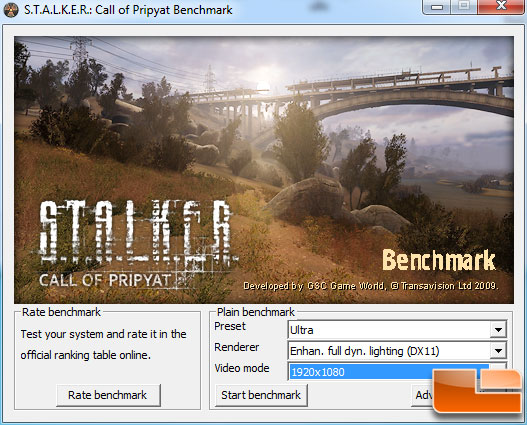Click the Rate benchmark button
The width and height of the screenshot is (527, 425).
click(108, 395)
